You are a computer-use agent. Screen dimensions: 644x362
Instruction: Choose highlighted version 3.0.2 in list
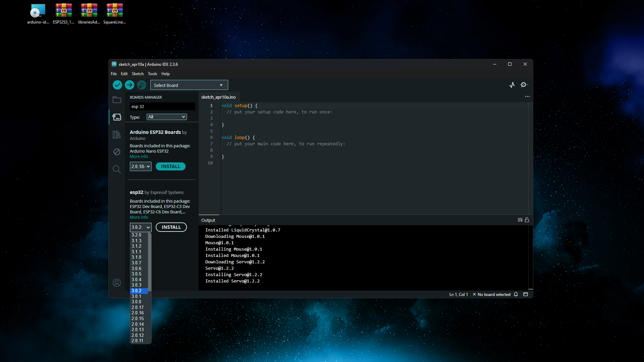139,291
